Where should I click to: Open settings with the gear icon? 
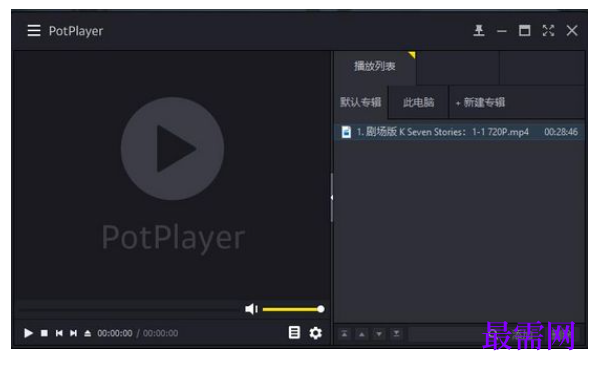(315, 333)
